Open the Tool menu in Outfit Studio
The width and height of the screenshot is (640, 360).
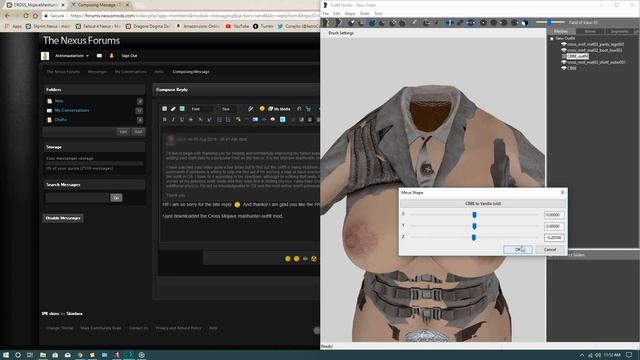point(378,13)
